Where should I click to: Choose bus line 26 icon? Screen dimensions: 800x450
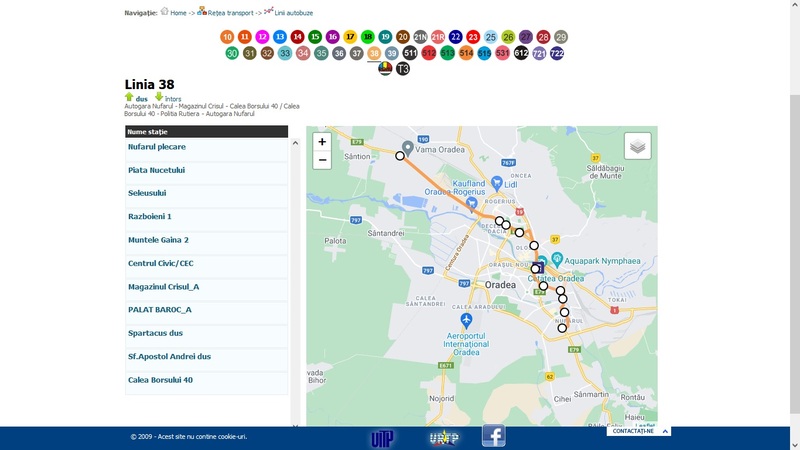pos(508,37)
